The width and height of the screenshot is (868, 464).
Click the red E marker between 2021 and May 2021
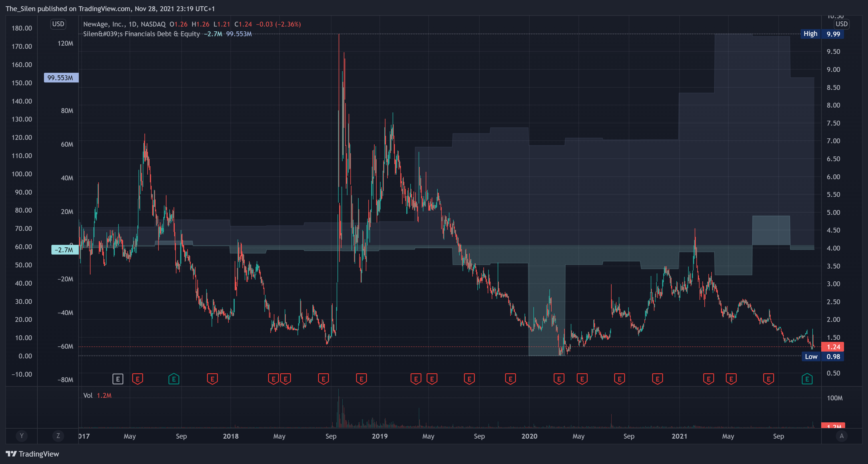709,379
